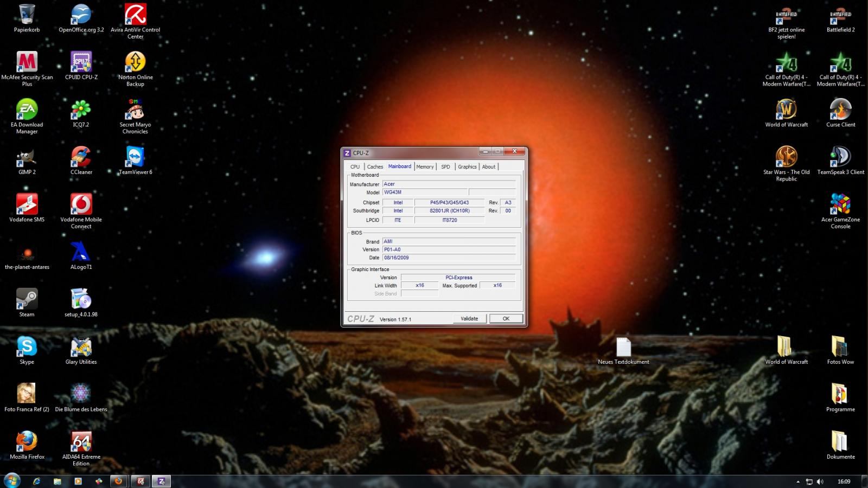Click the taskbar clock showing 16:09
The height and width of the screenshot is (488, 868).
(844, 481)
